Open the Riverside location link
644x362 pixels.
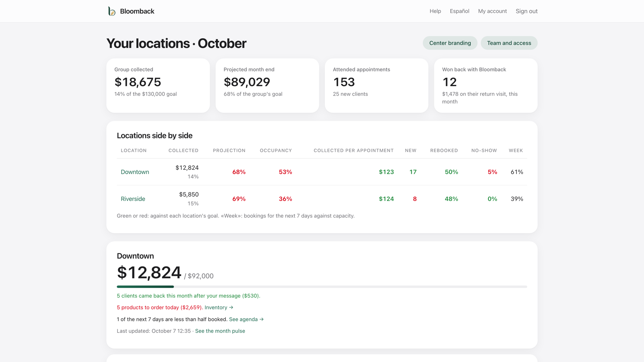coord(133,199)
